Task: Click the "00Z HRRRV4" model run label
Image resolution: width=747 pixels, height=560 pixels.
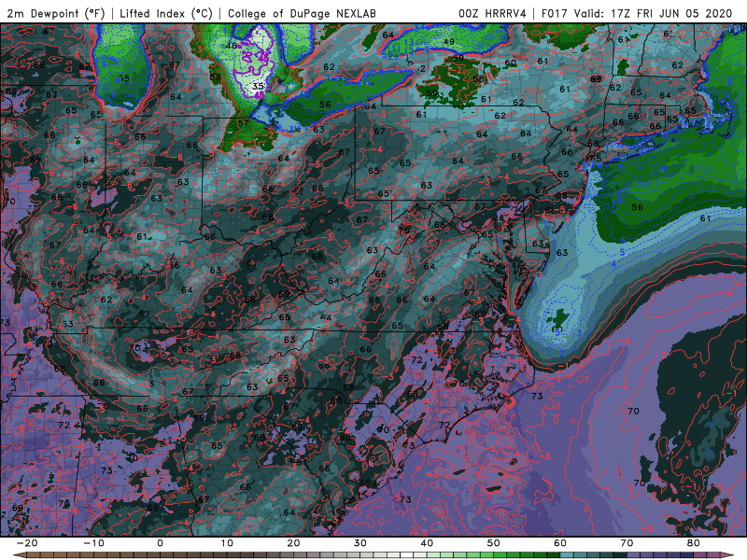Action: click(492, 13)
